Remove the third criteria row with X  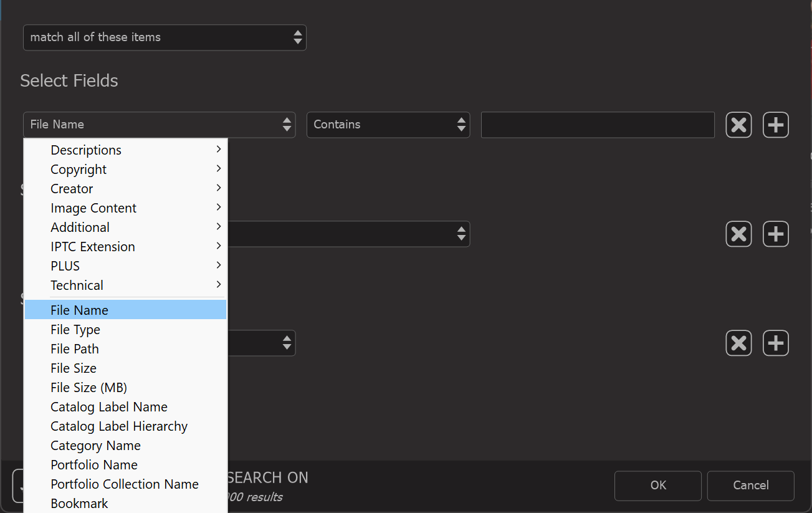click(738, 343)
